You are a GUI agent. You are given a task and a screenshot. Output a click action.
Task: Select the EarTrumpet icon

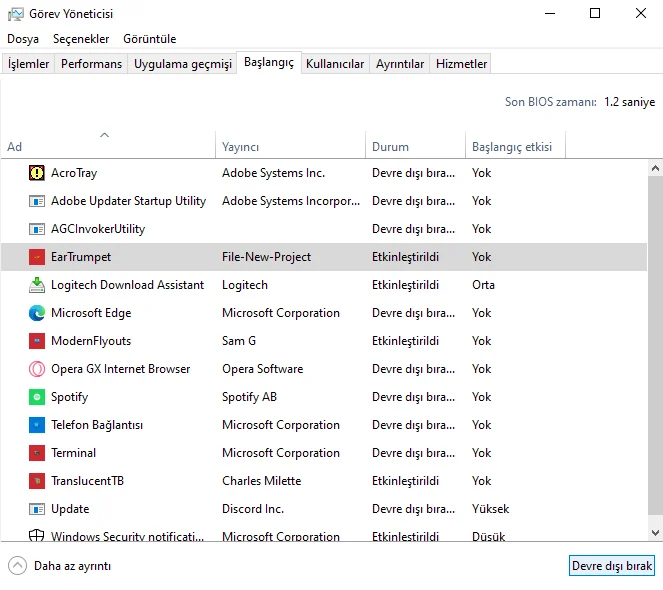(x=37, y=257)
